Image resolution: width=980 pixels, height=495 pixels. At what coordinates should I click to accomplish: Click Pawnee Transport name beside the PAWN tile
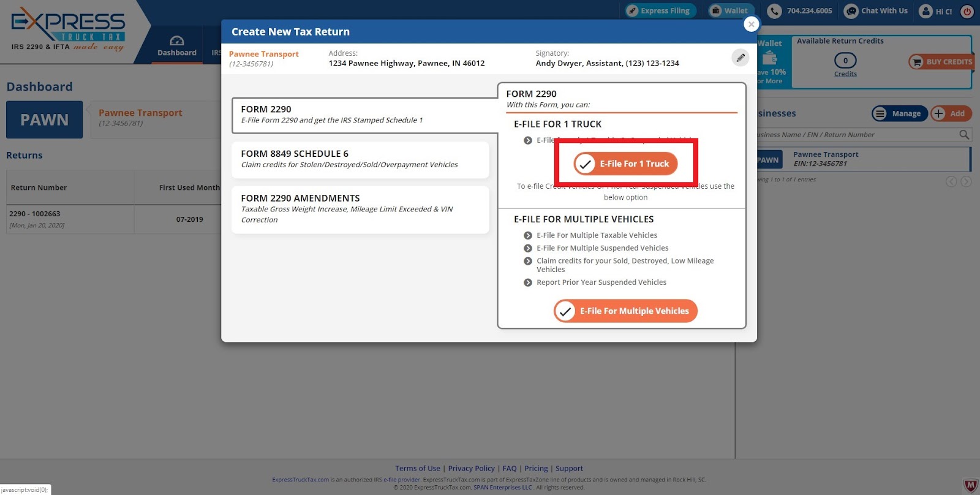(140, 113)
